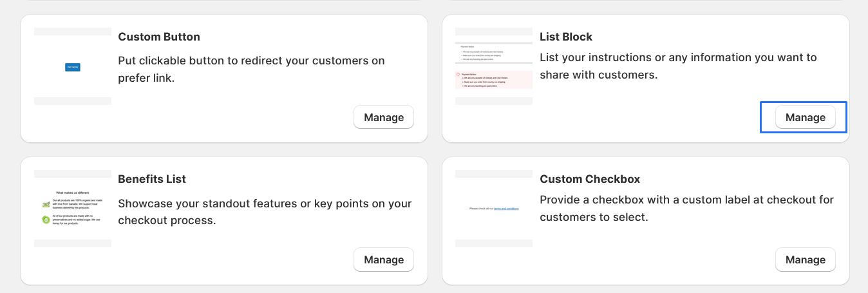Manage the Custom Checkbox block
This screenshot has height=293, width=868.
point(805,260)
